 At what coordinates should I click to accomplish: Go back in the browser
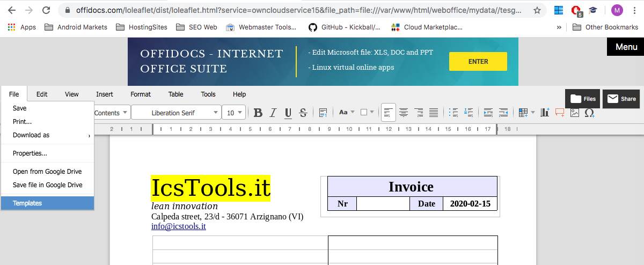pos(11,10)
